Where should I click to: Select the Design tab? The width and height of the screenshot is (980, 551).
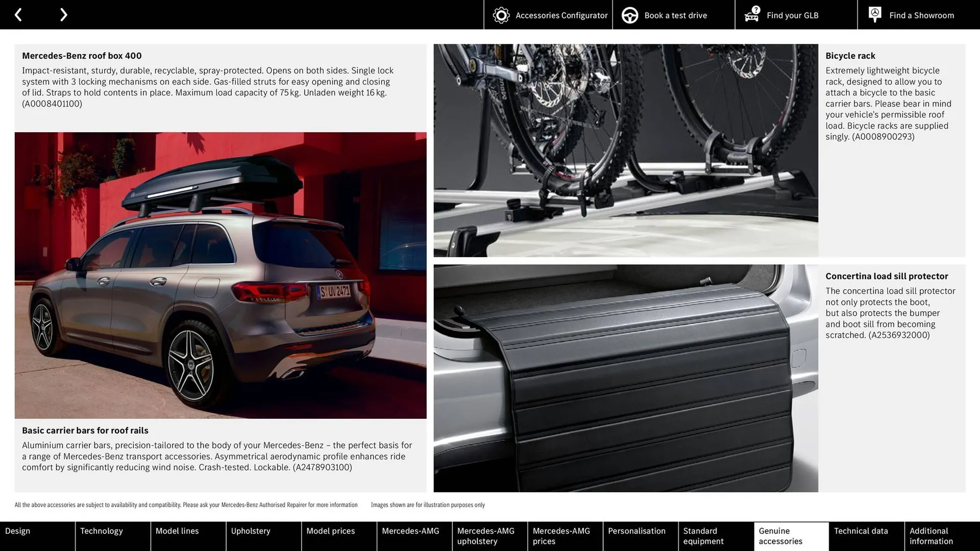coord(18,531)
